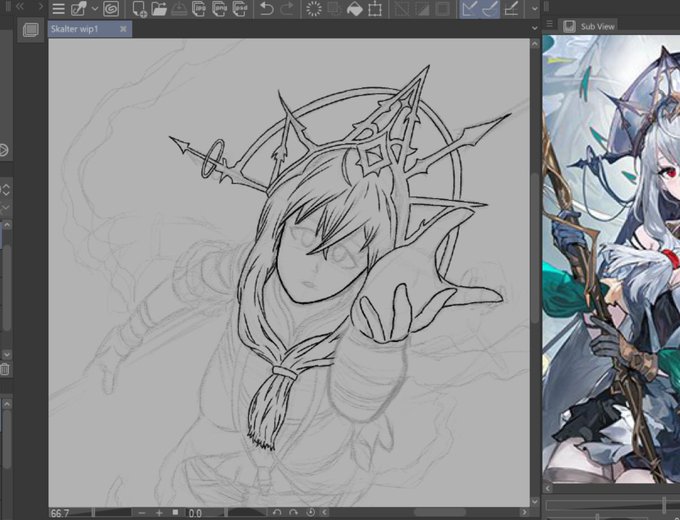Viewport: 680px width, 520px height.
Task: Close the Skalter wip1 tab
Action: [123, 29]
